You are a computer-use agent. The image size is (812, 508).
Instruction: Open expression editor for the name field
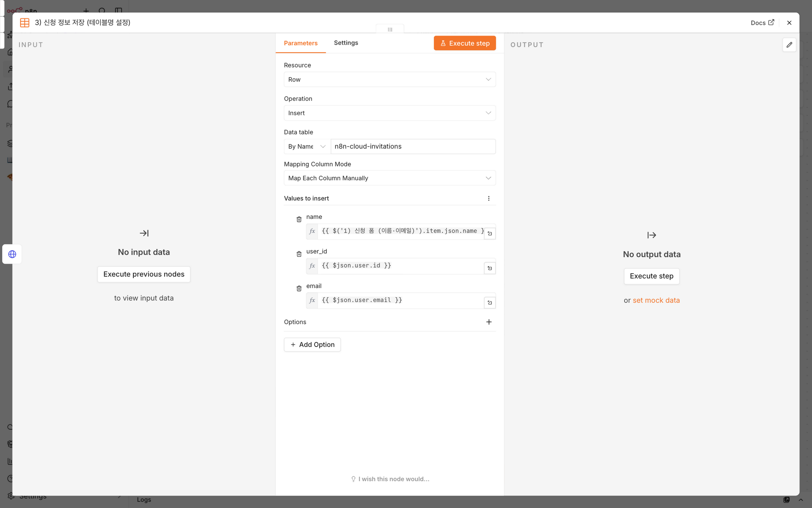coord(489,233)
